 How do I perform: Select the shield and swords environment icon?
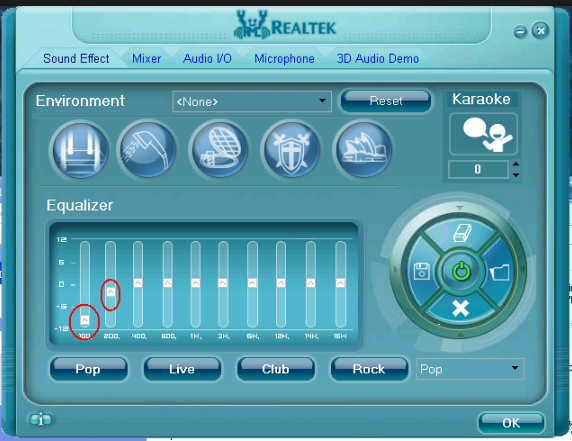pyautogui.click(x=291, y=150)
